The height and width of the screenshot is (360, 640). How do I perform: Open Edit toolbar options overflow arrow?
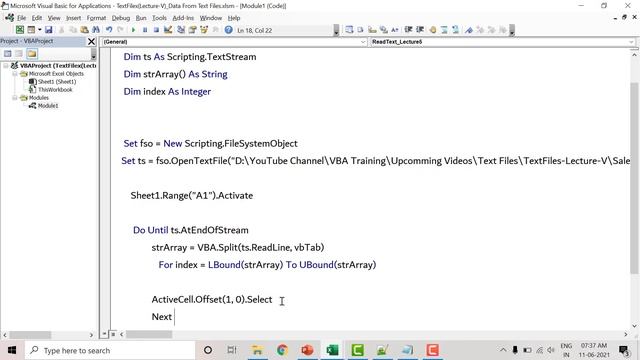512,30
